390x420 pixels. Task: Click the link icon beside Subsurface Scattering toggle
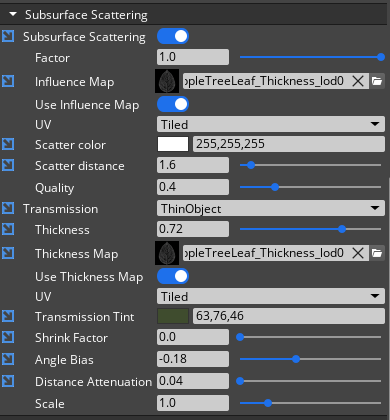(x=8, y=36)
